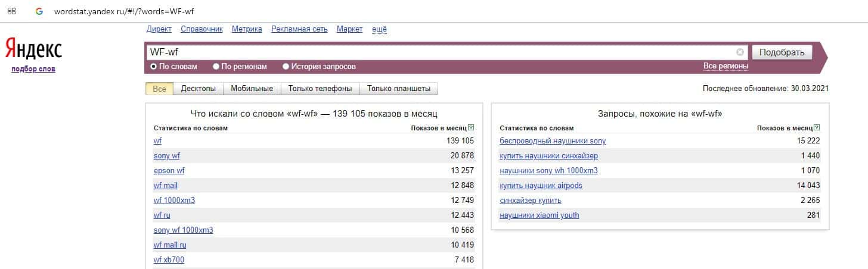Select the 'По регионам' radio button
Image resolution: width=868 pixels, height=269 pixels.
[216, 67]
